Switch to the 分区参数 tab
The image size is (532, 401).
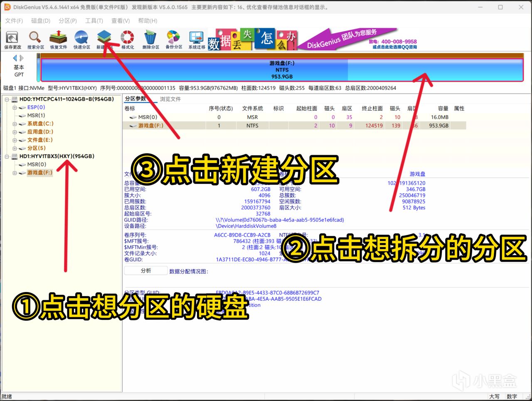(136, 99)
